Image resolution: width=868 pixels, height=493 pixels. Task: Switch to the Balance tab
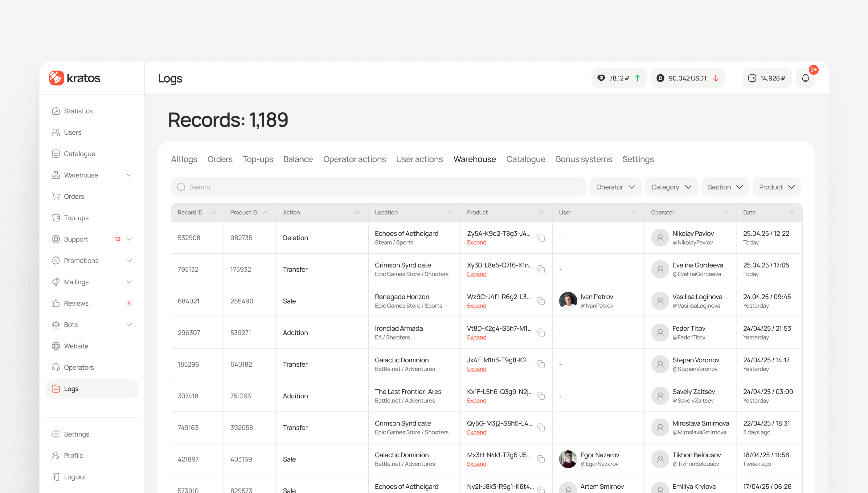click(x=298, y=159)
